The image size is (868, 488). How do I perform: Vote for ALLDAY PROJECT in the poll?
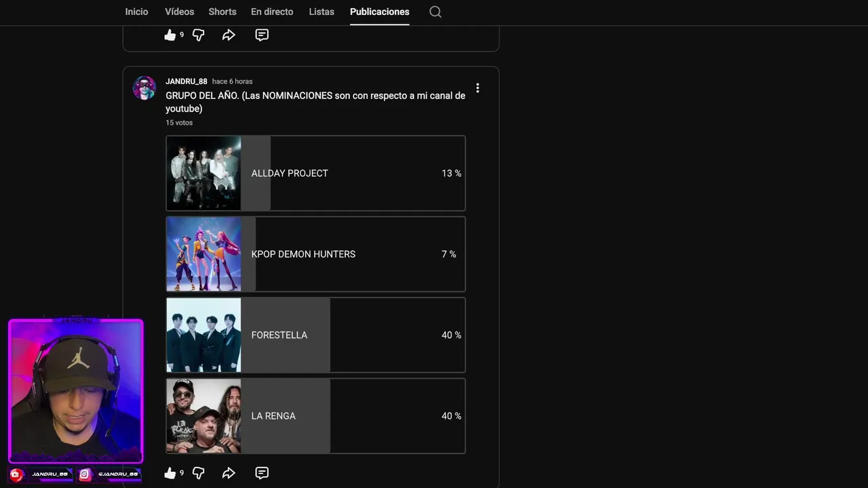pos(316,174)
